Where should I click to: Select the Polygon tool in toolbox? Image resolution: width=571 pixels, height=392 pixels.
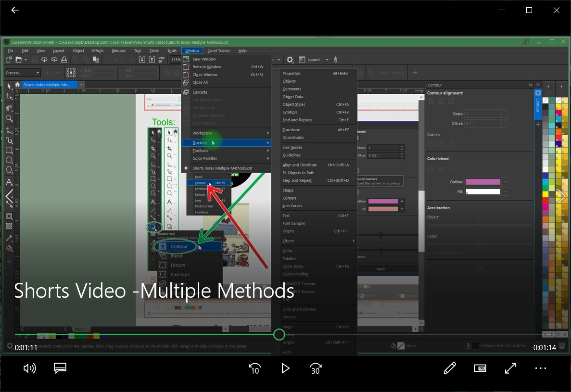point(9,170)
